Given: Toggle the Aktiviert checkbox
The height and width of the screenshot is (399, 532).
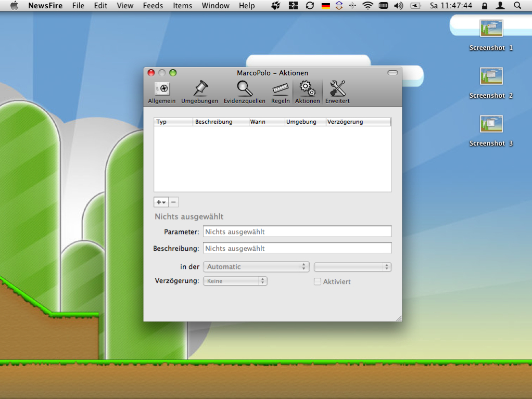Looking at the screenshot, I should pos(317,281).
